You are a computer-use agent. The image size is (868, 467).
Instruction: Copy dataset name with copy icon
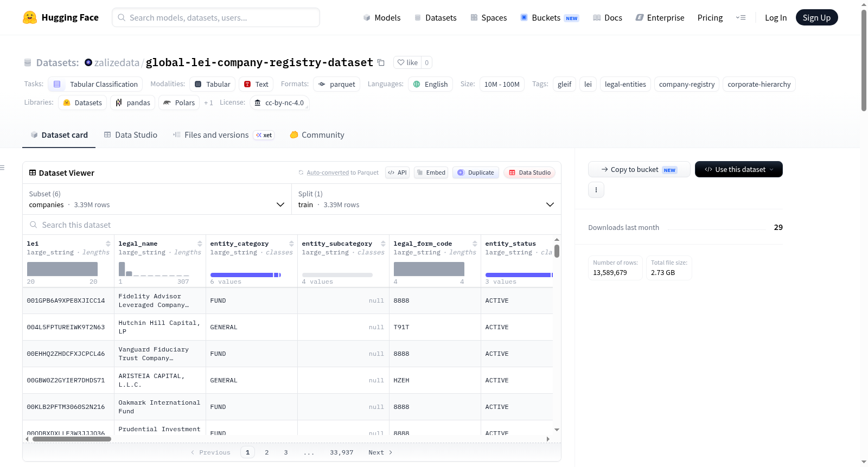click(x=381, y=62)
